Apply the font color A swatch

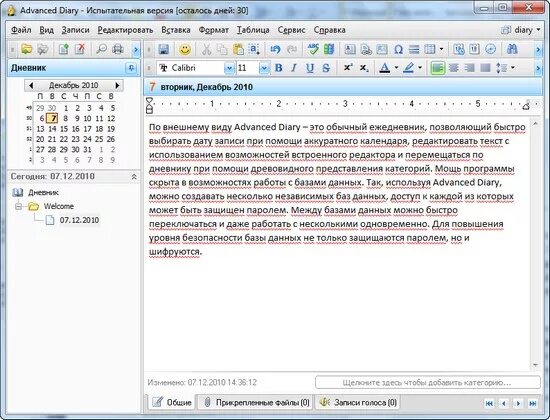tap(385, 68)
